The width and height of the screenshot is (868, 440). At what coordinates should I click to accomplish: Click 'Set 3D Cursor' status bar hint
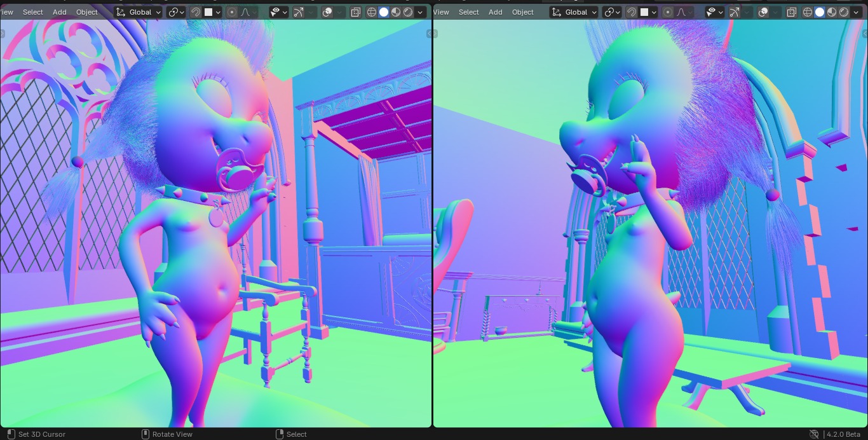tap(42, 434)
